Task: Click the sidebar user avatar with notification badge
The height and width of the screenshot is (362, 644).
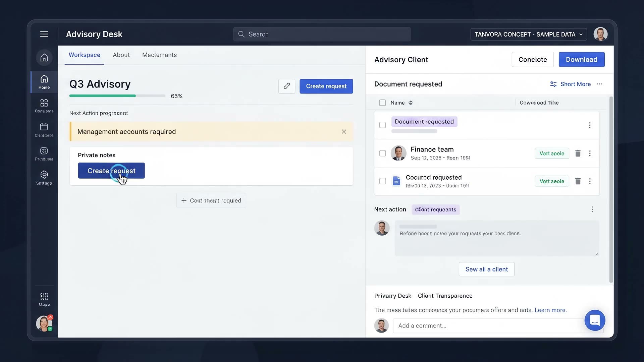Action: coord(44,323)
